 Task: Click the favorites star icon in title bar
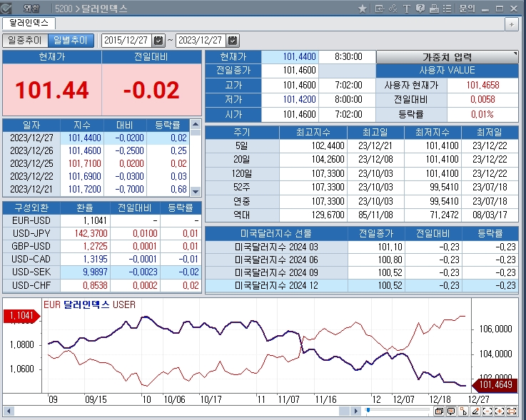click(x=363, y=9)
